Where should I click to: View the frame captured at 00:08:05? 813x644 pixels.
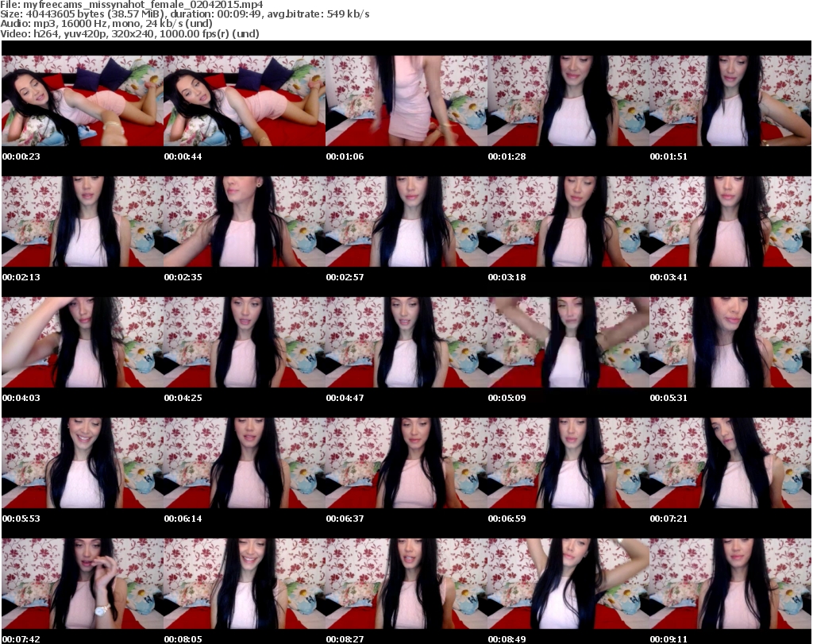(245, 584)
